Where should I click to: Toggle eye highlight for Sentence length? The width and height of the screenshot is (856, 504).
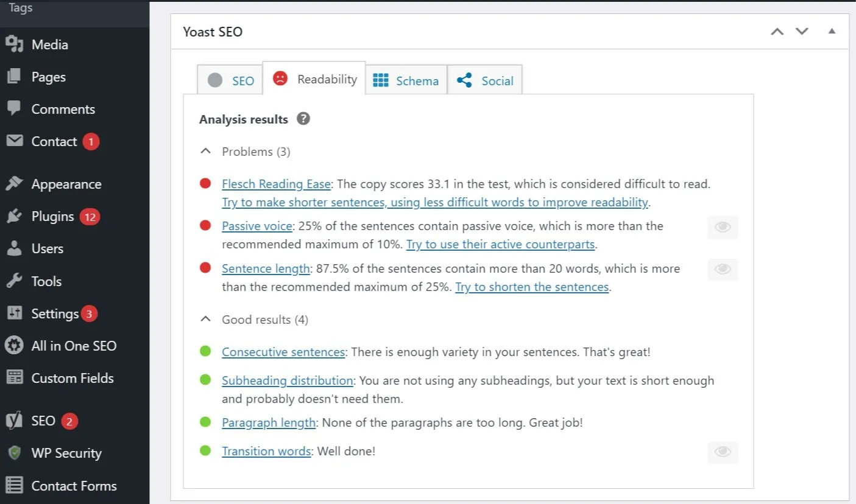point(723,270)
